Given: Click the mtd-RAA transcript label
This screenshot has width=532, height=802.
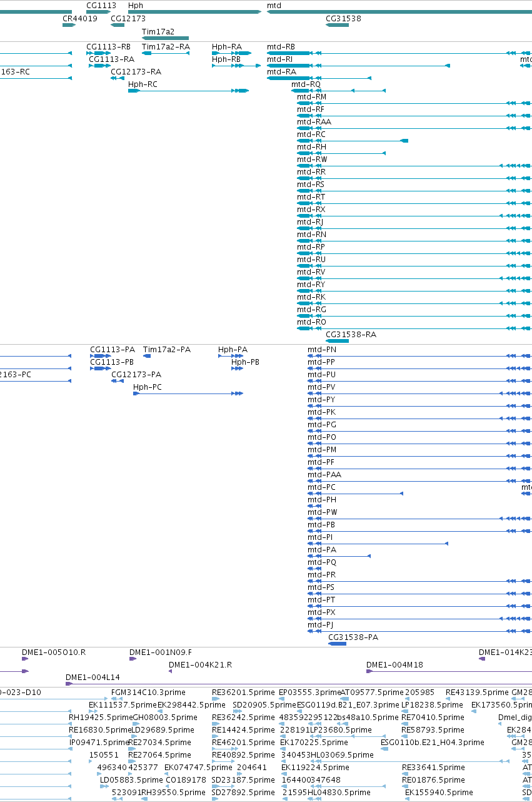Looking at the screenshot, I should (x=314, y=122).
